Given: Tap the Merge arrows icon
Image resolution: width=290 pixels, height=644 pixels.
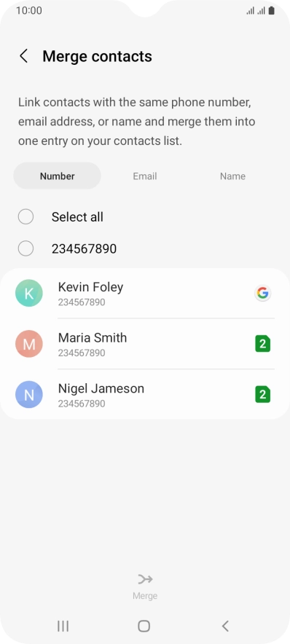Looking at the screenshot, I should [x=145, y=579].
